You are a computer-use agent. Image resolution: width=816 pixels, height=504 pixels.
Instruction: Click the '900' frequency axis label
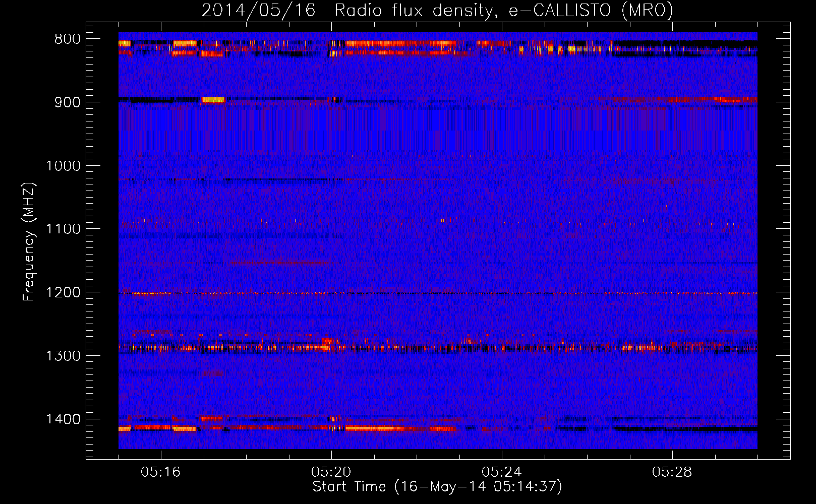tap(67, 102)
